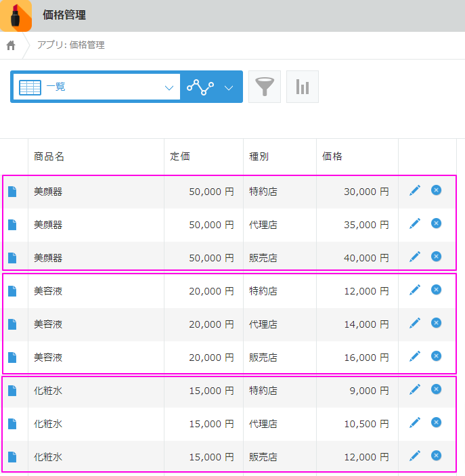This screenshot has height=476, width=465.
Task: Open record details for 美容液 販売店 row
Action: [12, 358]
